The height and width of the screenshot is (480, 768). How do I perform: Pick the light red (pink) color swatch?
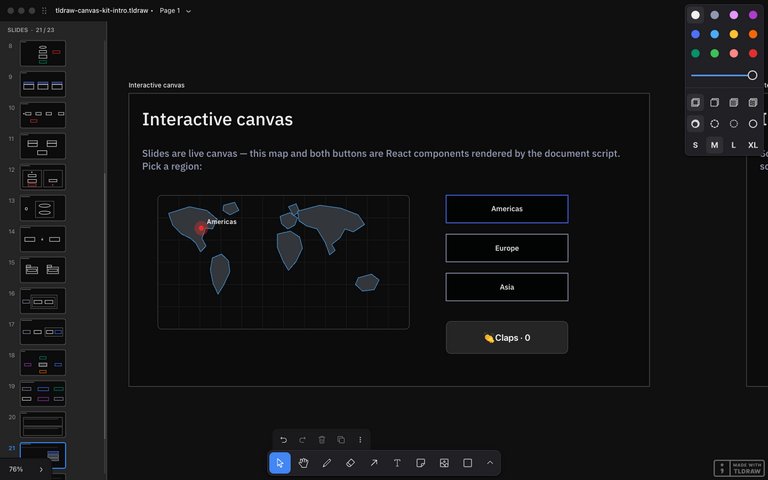[x=734, y=53]
